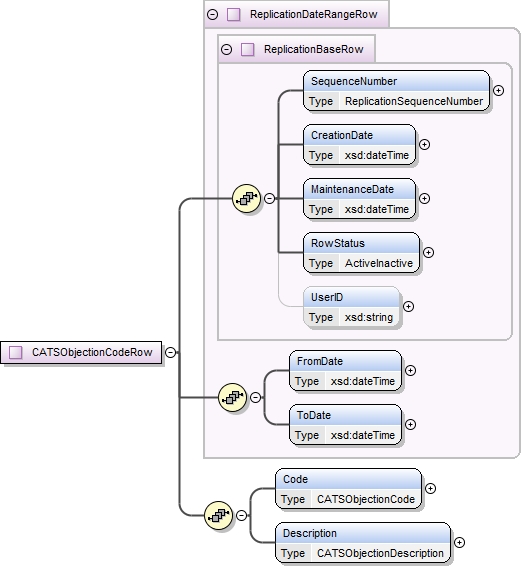Select the UserID element header

(351, 297)
